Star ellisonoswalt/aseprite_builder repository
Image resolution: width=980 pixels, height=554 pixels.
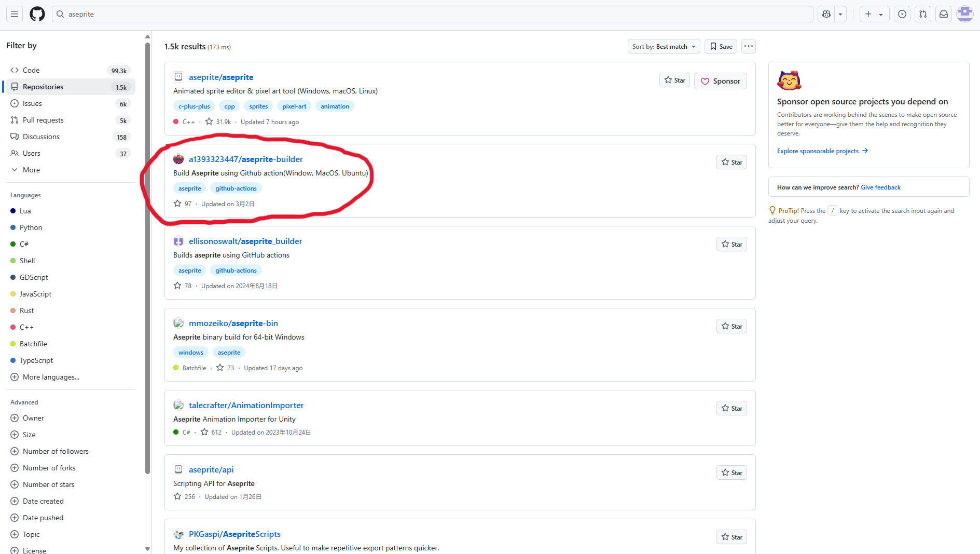click(x=731, y=244)
